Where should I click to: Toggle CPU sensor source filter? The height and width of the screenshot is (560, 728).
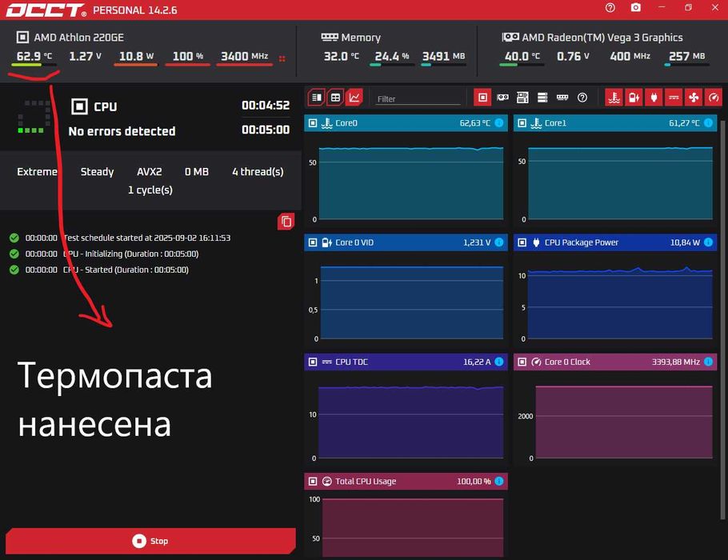[482, 98]
